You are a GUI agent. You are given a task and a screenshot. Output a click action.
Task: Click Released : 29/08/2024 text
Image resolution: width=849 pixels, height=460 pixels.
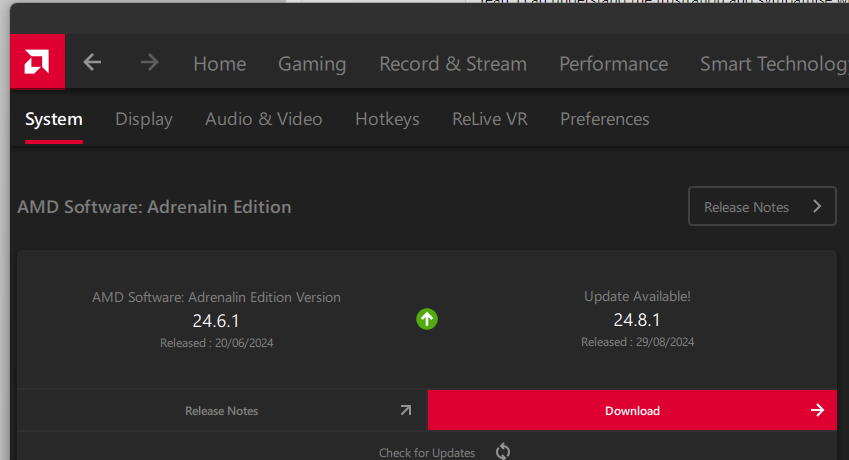coord(637,342)
